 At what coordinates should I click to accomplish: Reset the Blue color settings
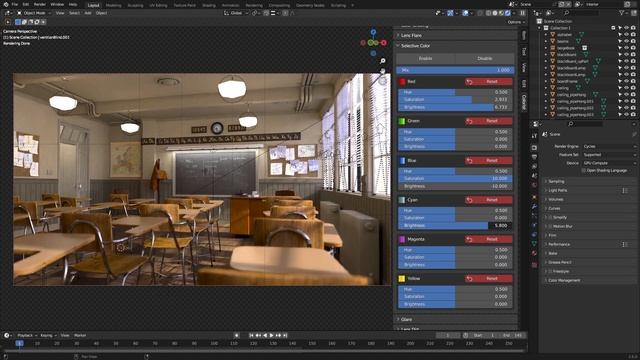pyautogui.click(x=489, y=160)
